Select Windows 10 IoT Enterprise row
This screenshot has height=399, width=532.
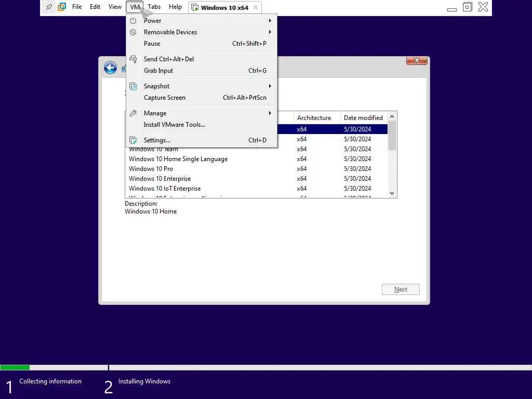click(x=257, y=188)
